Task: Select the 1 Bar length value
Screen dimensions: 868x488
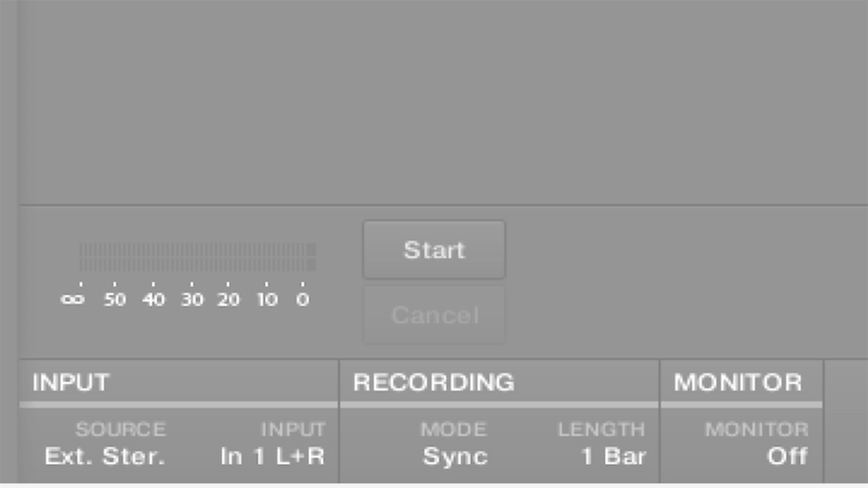Action: point(613,457)
